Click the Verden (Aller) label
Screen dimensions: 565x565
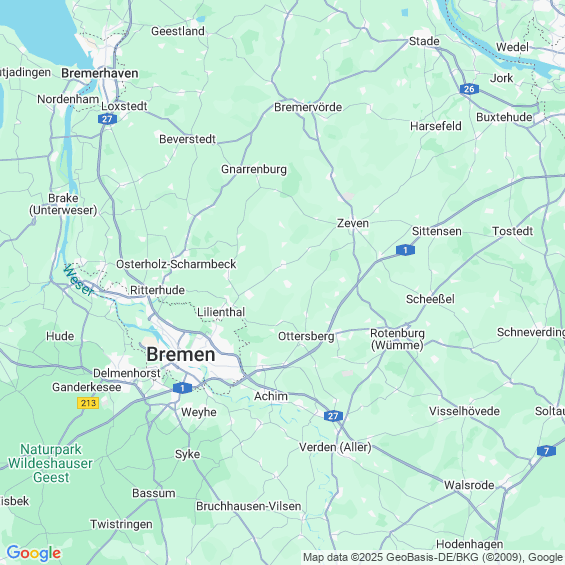pos(335,447)
